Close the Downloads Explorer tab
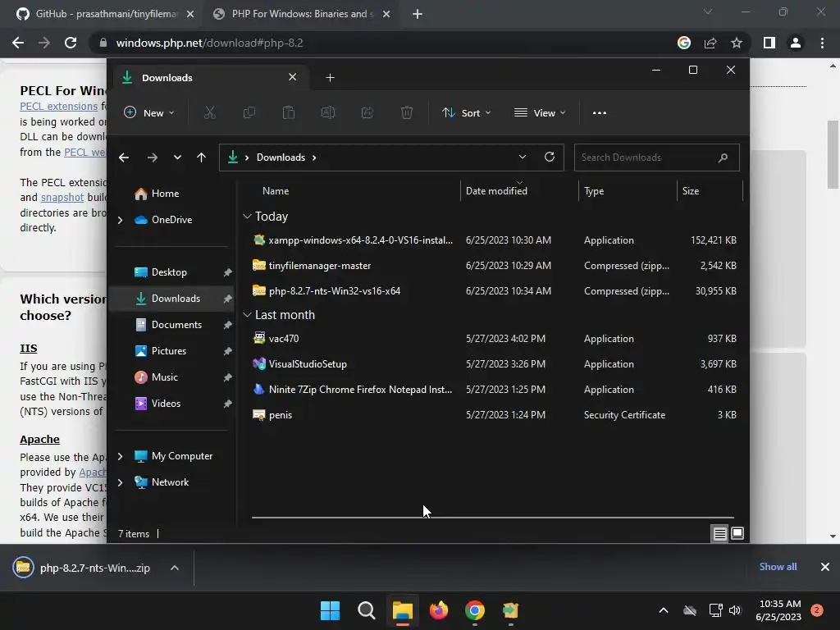Viewport: 840px width, 630px height. coord(293,77)
